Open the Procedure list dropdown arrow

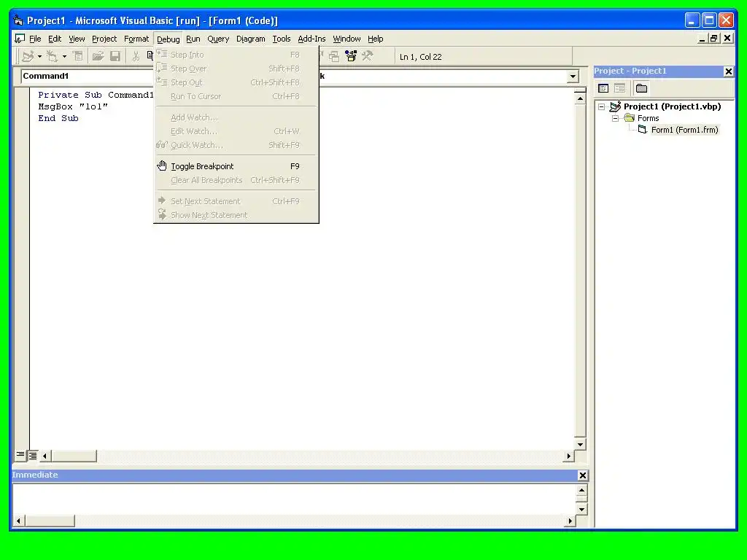pos(573,76)
